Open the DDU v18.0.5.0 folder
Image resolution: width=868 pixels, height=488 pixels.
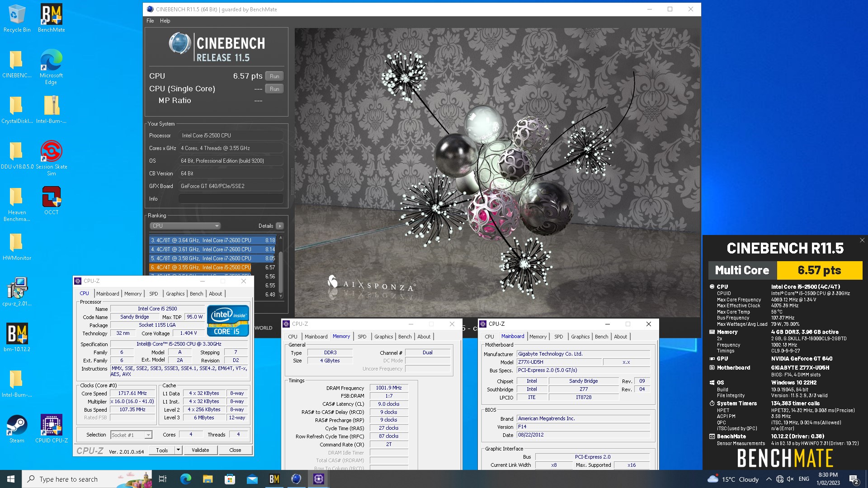coord(17,155)
